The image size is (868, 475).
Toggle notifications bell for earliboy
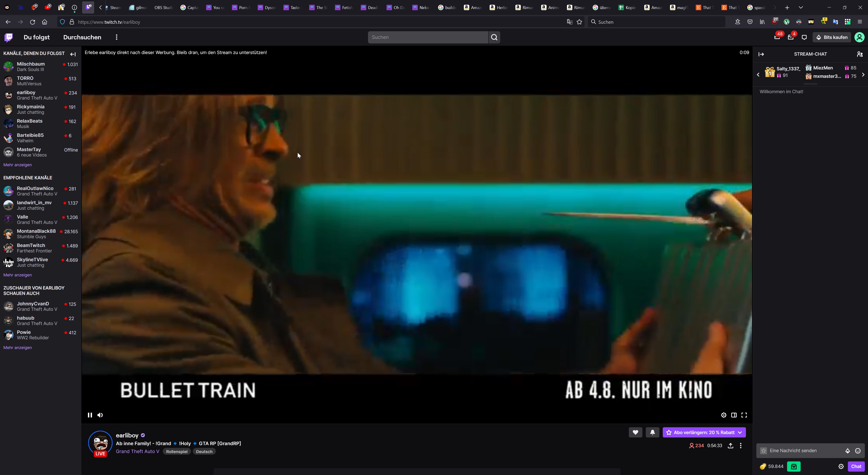click(x=652, y=432)
